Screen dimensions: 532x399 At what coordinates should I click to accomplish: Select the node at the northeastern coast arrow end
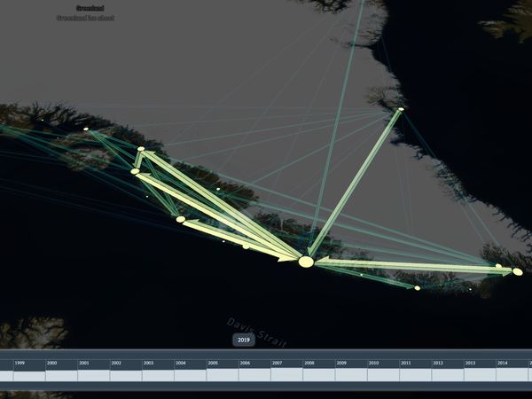click(401, 109)
